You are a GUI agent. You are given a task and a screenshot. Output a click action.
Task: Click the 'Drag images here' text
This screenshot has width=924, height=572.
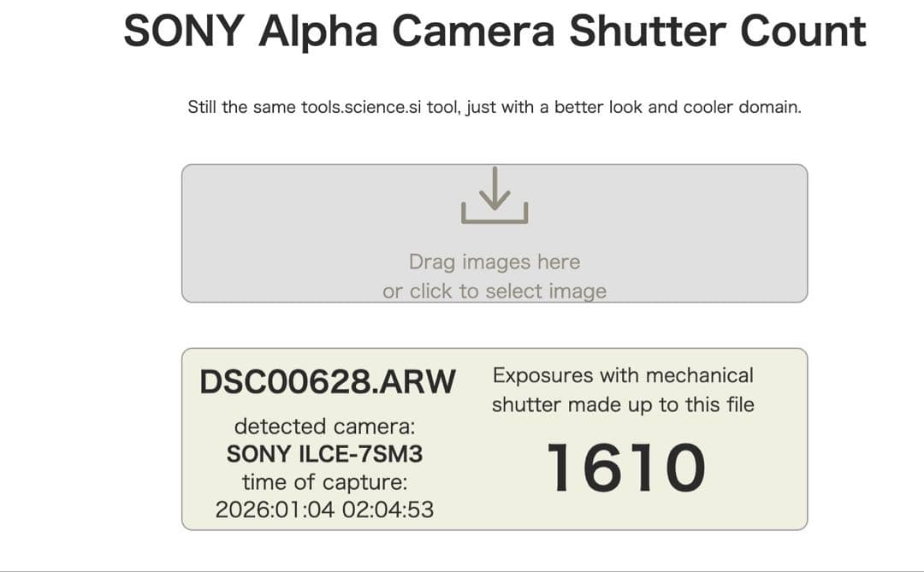[x=495, y=262]
